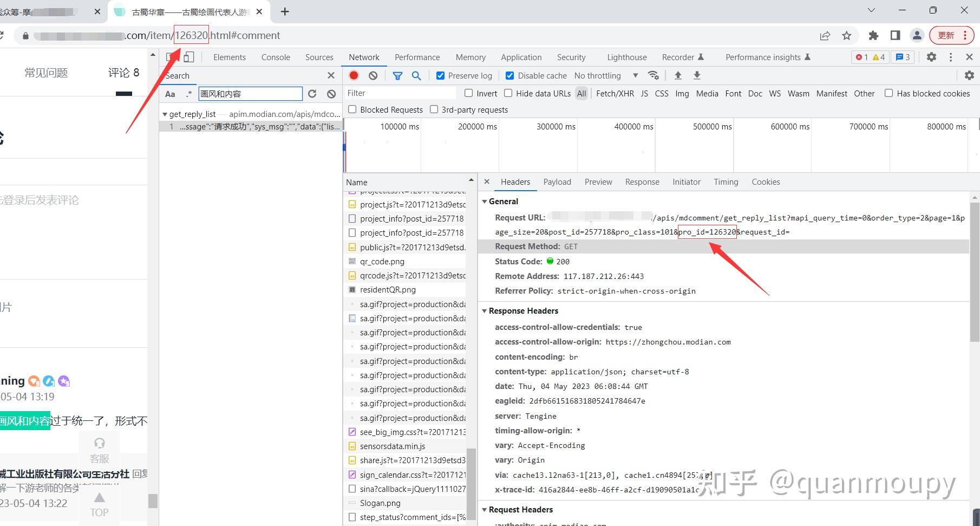
Task: Toggle device toolbar icon
Action: click(x=188, y=57)
